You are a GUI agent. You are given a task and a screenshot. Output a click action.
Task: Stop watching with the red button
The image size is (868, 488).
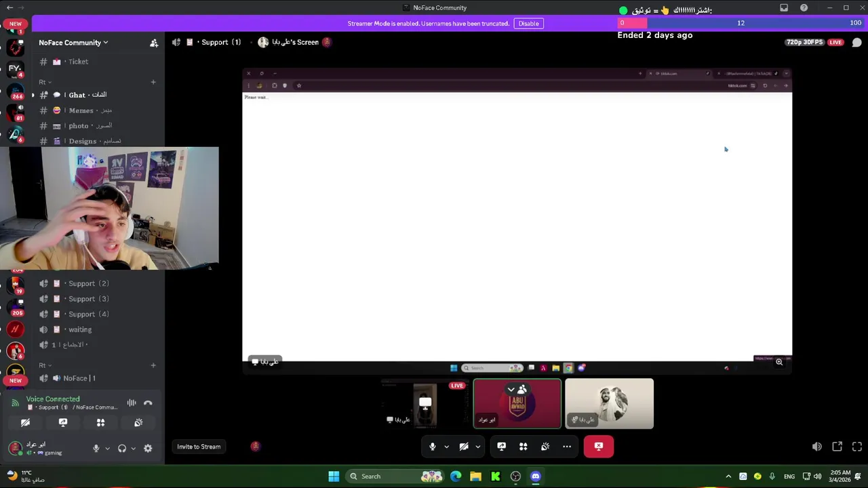click(599, 447)
